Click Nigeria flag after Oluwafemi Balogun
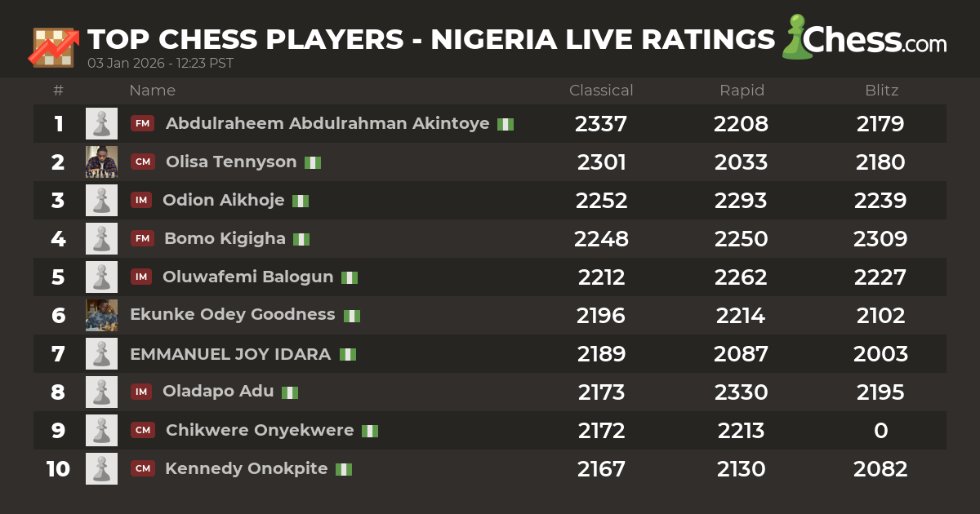Image resolution: width=980 pixels, height=514 pixels. [x=350, y=277]
